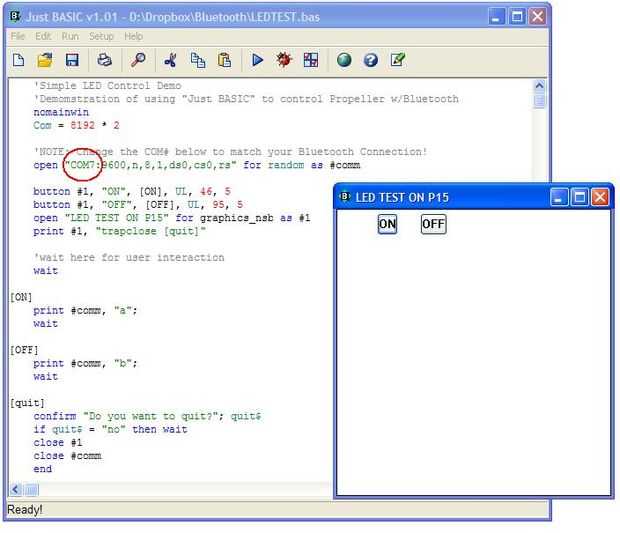Print the code with the printer icon
Screen dimensions: 620x533
click(x=104, y=60)
